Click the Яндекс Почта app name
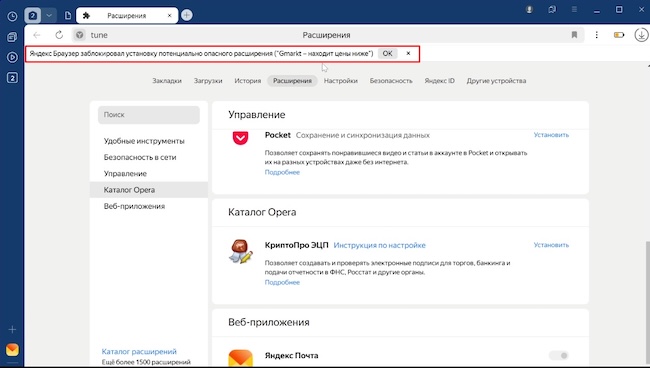Image resolution: width=650 pixels, height=368 pixels. click(x=291, y=356)
